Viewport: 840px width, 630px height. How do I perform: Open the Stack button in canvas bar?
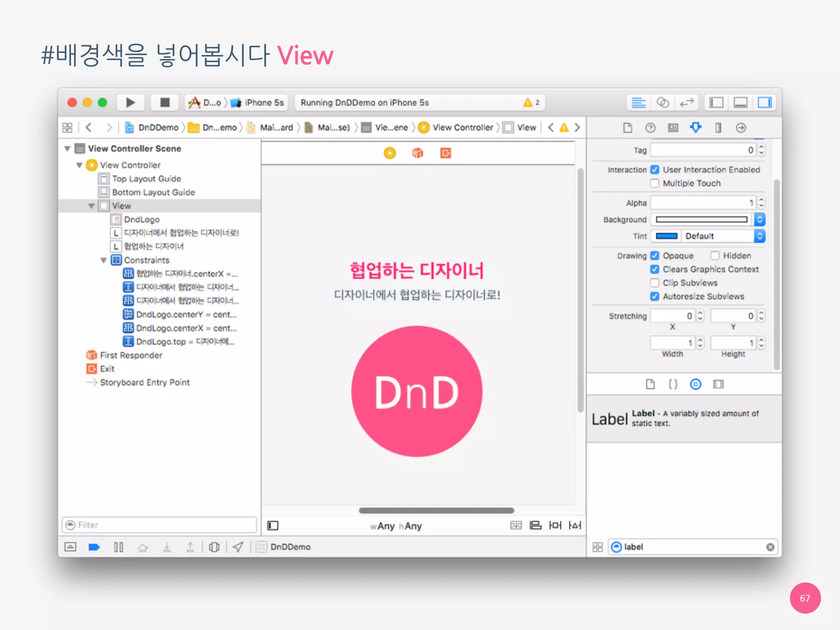click(516, 525)
